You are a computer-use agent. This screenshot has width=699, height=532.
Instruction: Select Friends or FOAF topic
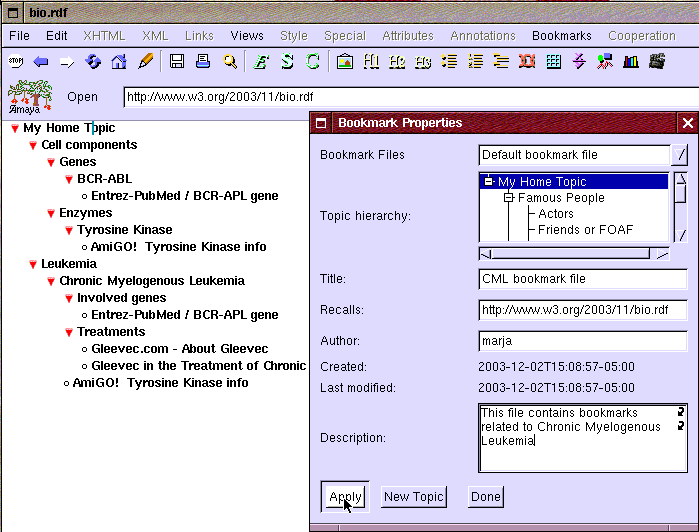pos(585,230)
